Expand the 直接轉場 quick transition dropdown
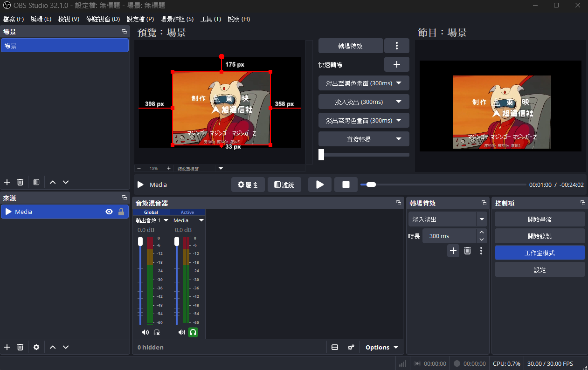588x370 pixels. pyautogui.click(x=399, y=139)
